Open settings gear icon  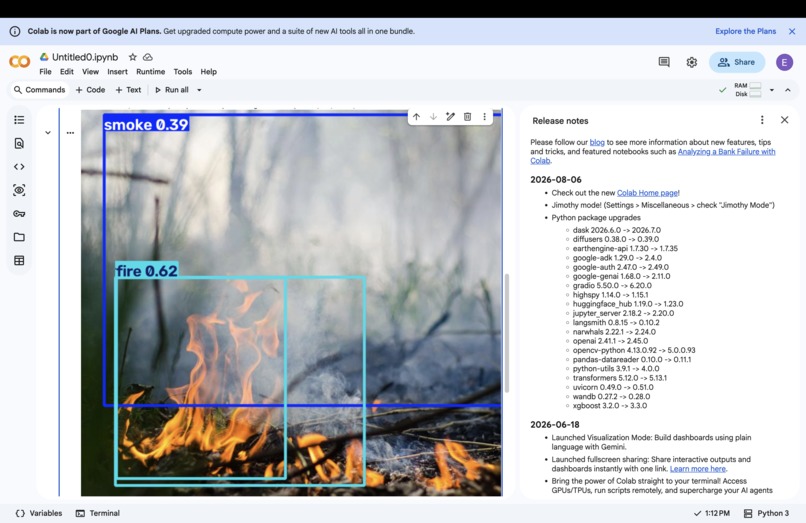692,62
